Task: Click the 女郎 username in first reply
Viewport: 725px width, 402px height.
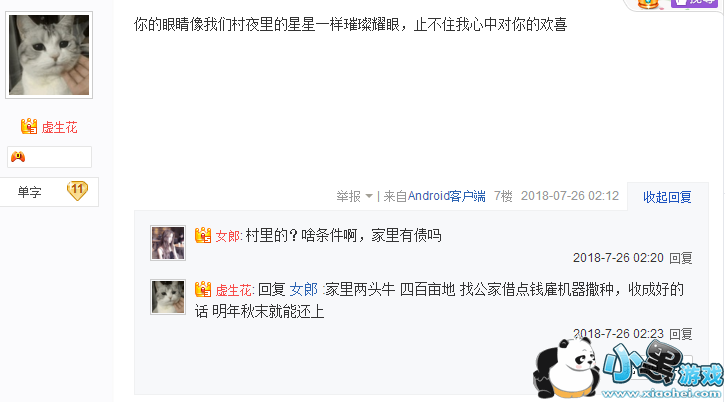Action: (228, 236)
